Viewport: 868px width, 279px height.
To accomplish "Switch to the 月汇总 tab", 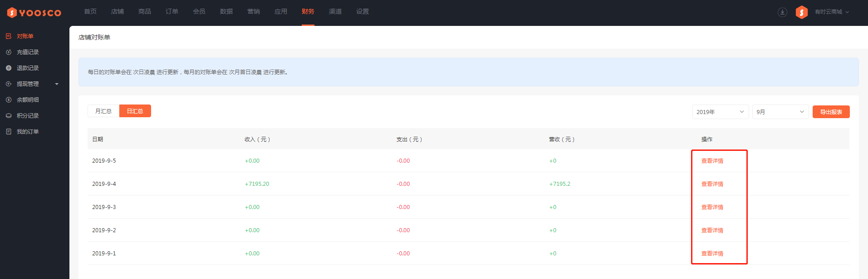I will 103,111.
